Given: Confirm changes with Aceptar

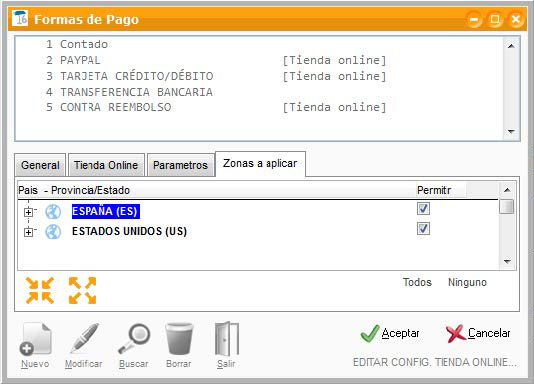Looking at the screenshot, I should coord(390,333).
